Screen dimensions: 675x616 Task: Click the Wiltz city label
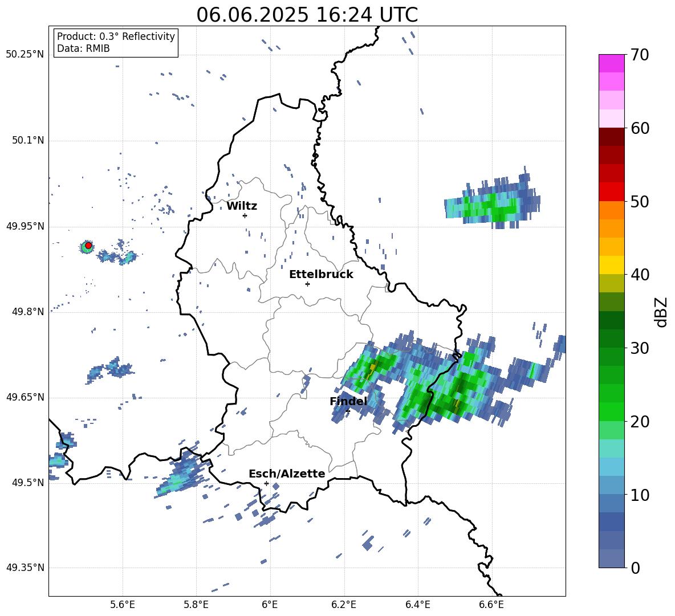tap(242, 206)
